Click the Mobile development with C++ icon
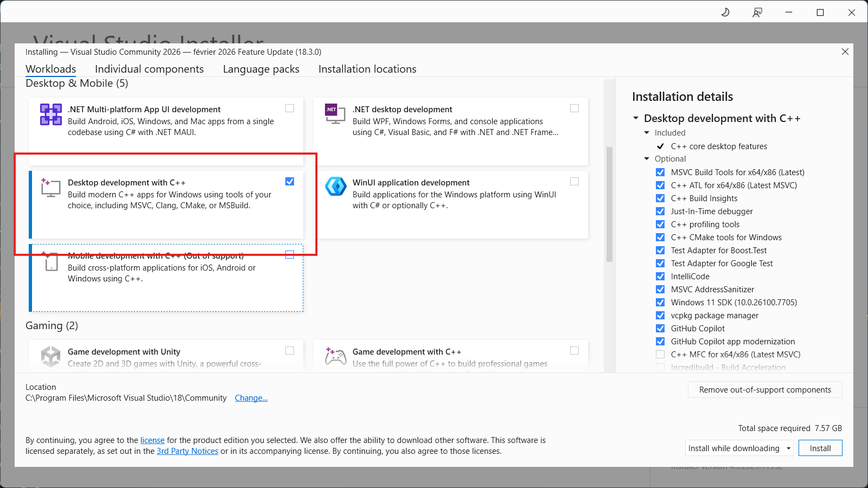Image resolution: width=868 pixels, height=488 pixels. click(x=50, y=262)
